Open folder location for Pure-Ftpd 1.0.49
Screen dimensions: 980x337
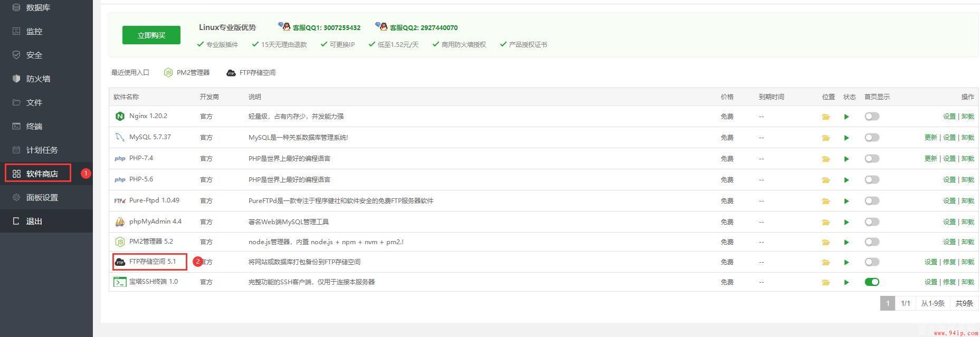[x=825, y=201]
